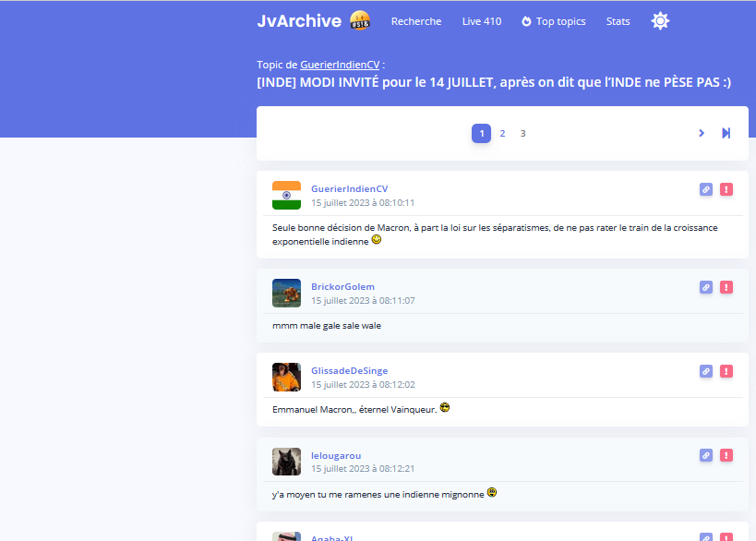Open the BrickorGolem username link
Viewport: 756px width, 541px height.
(342, 286)
